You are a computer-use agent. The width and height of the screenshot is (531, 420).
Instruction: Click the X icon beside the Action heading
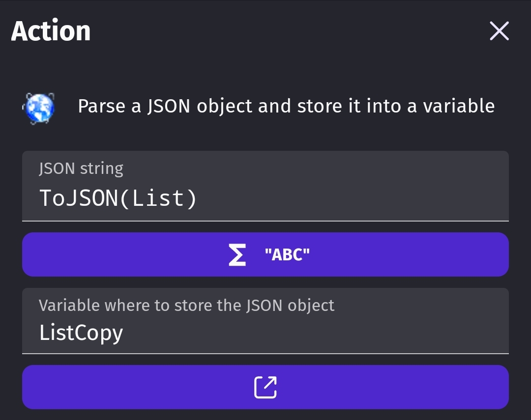[x=499, y=31]
